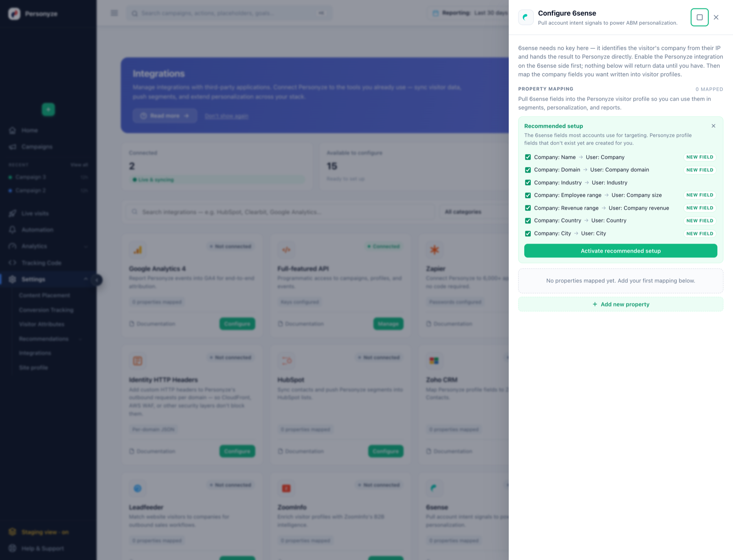Click the calendar icon beside Reporting
This screenshot has height=560, width=733.
click(x=435, y=13)
